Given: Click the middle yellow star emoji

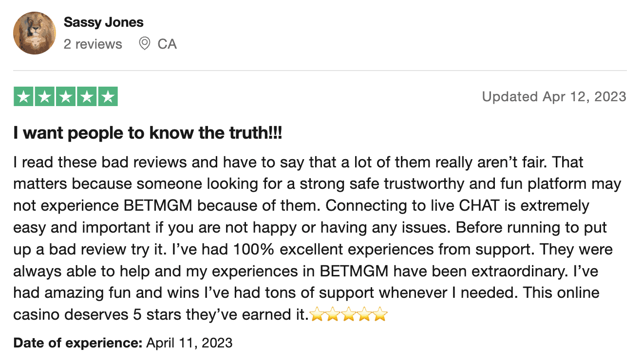Looking at the screenshot, I should [349, 315].
